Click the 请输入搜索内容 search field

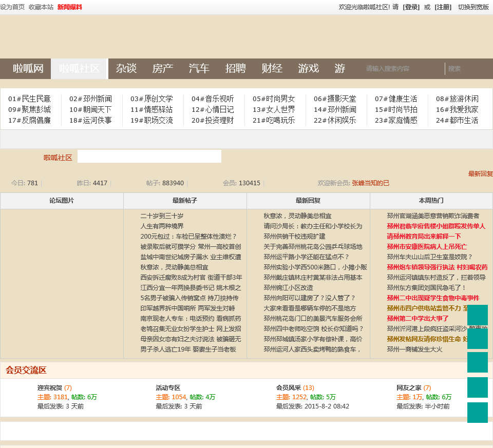click(403, 69)
